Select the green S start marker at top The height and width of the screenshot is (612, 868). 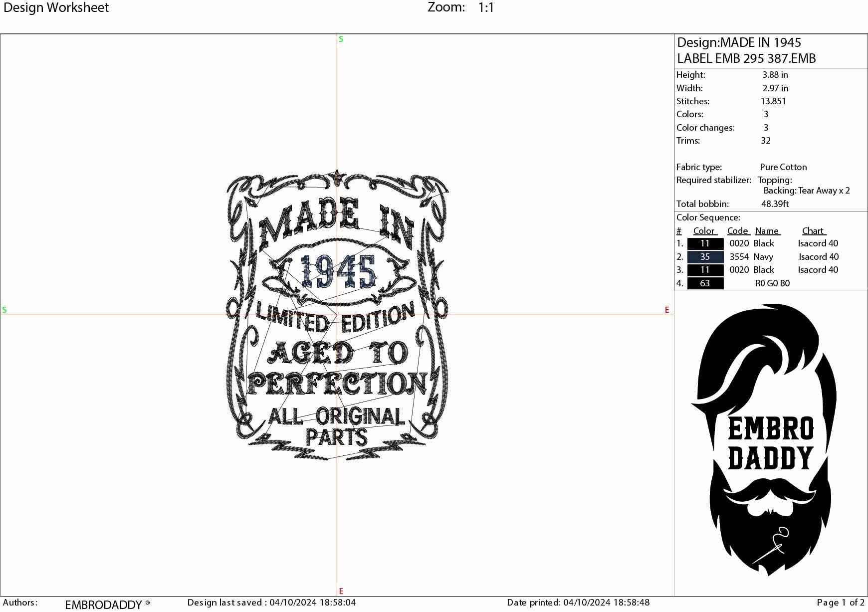click(341, 38)
